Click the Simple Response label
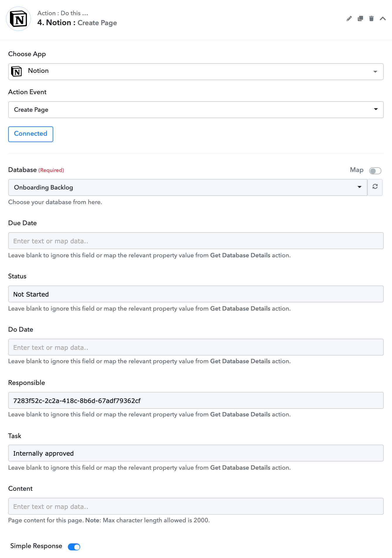This screenshot has width=392, height=558. 36,546
